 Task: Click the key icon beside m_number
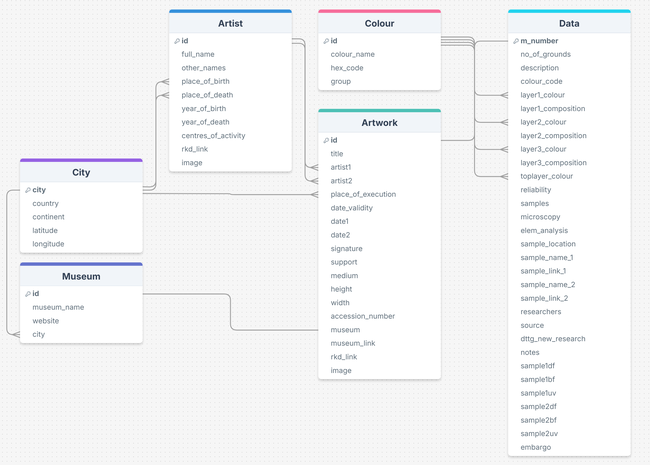point(516,41)
